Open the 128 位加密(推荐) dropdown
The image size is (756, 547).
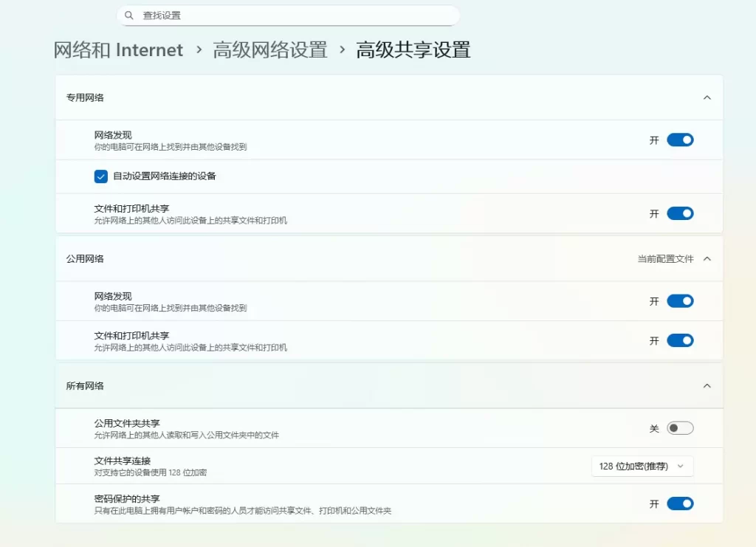coord(642,466)
